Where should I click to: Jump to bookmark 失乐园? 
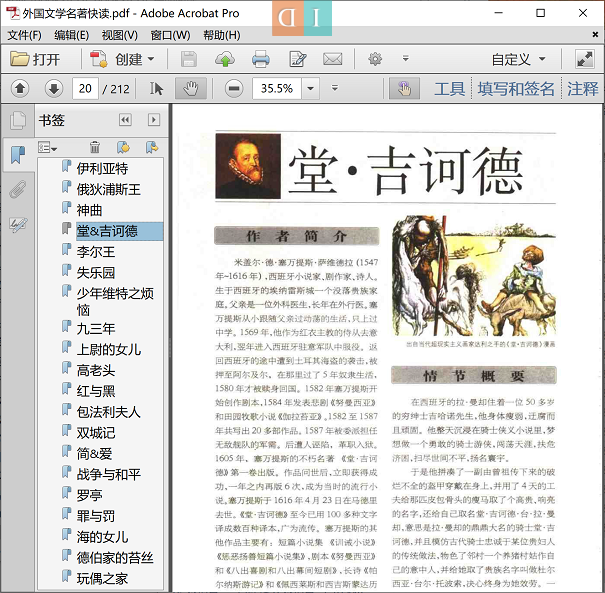point(96,273)
